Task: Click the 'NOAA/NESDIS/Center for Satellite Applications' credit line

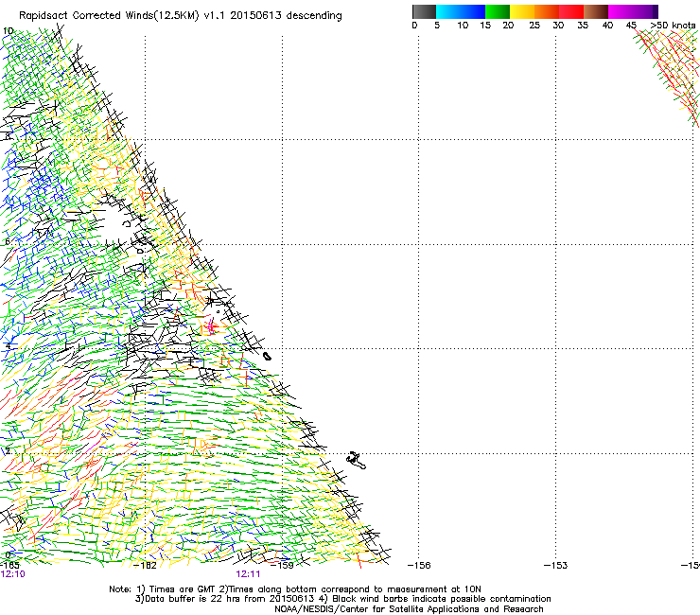Action: (x=409, y=609)
